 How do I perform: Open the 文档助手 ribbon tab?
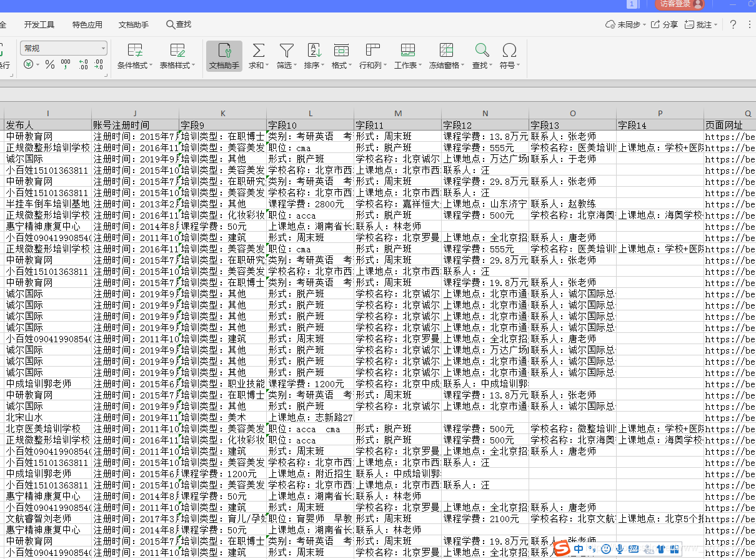click(x=134, y=25)
